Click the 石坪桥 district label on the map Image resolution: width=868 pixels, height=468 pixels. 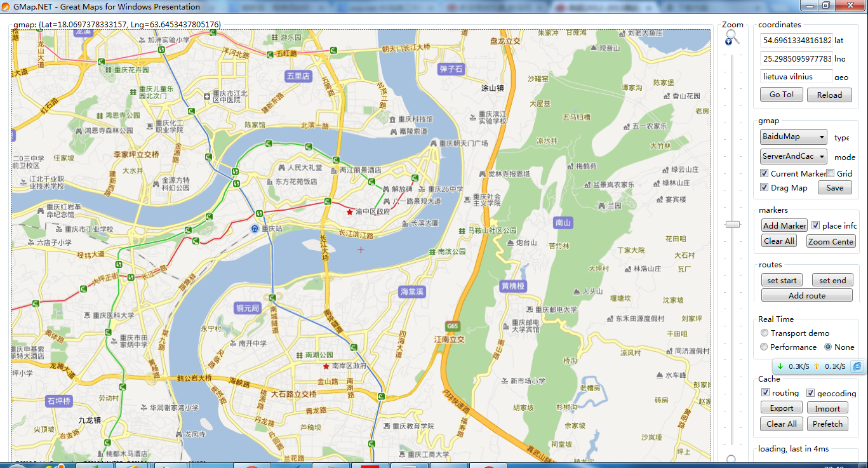point(59,401)
